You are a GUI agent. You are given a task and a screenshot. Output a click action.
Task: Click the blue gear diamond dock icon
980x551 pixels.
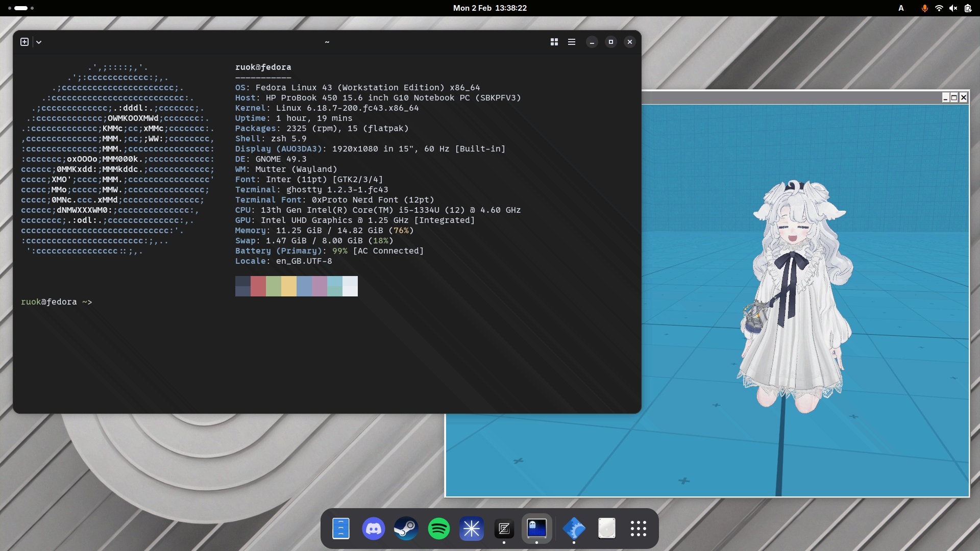click(x=574, y=529)
